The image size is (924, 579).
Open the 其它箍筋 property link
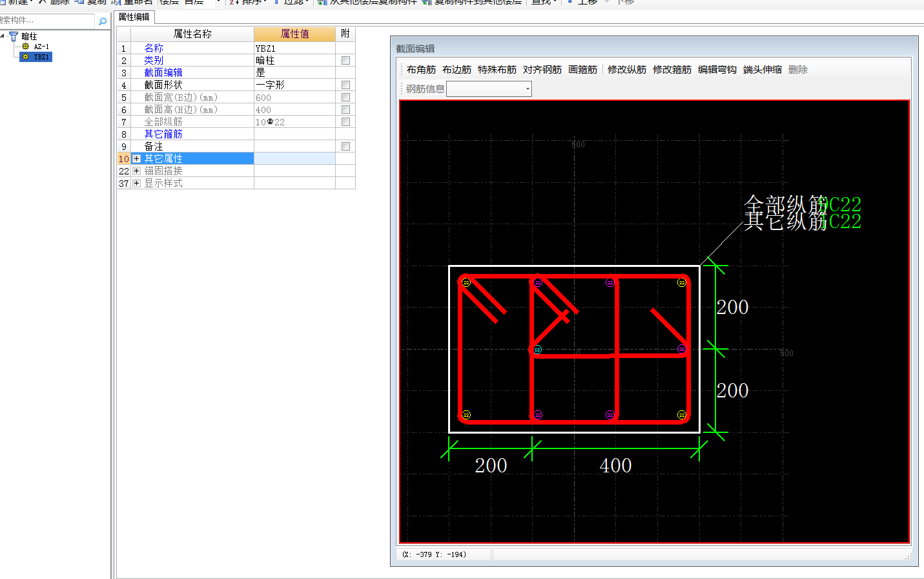click(163, 134)
